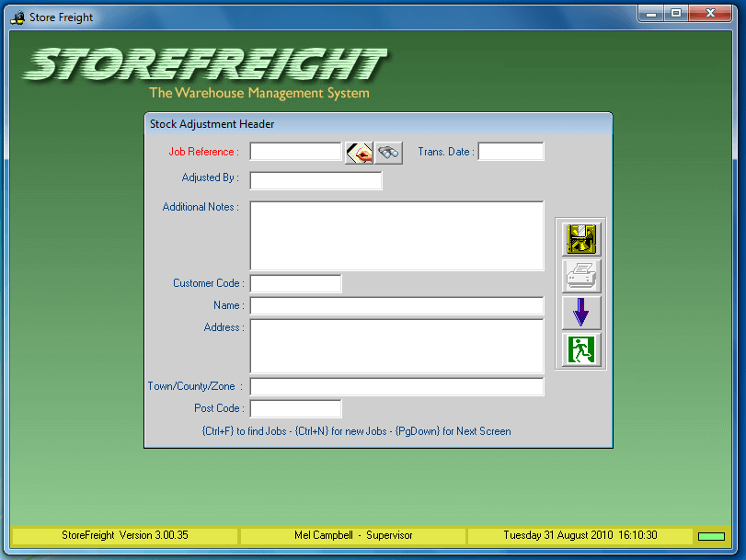Viewport: 746px width, 560px height.
Task: Click the new job notepad icon
Action: click(x=360, y=153)
